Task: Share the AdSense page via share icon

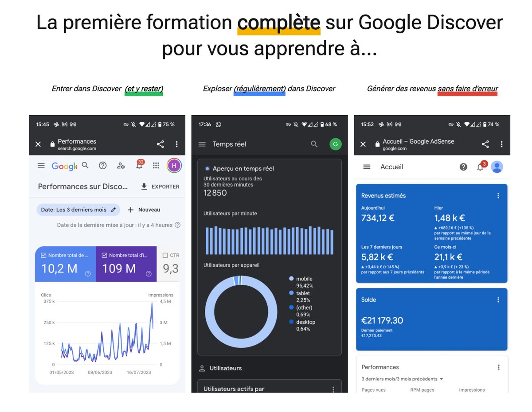Action: pos(485,144)
